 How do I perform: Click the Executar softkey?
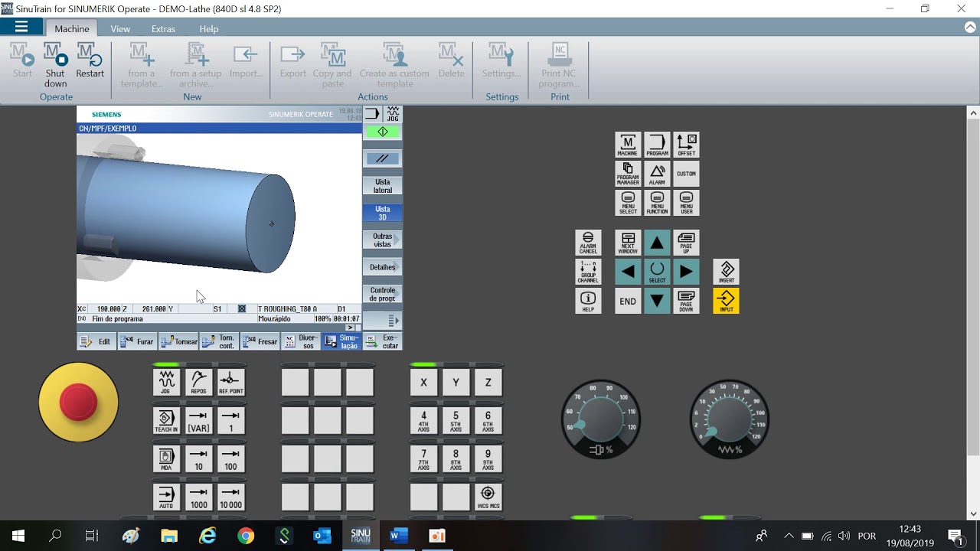click(x=382, y=341)
